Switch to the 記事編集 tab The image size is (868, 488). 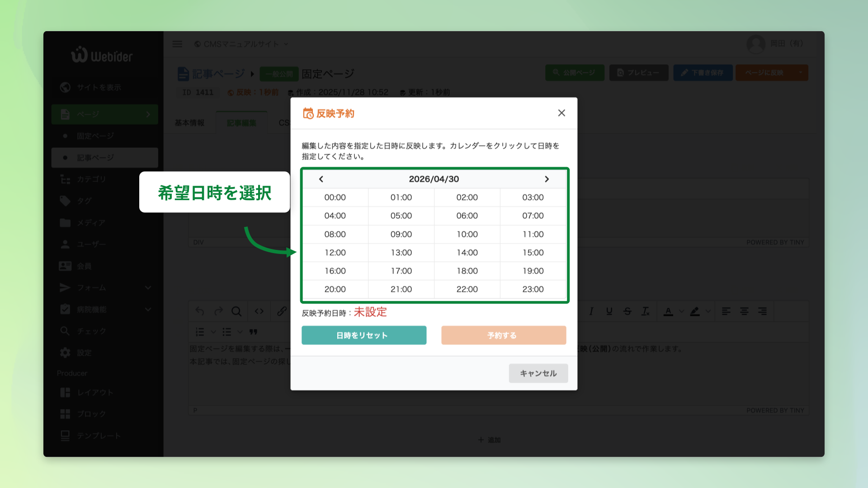pos(241,123)
